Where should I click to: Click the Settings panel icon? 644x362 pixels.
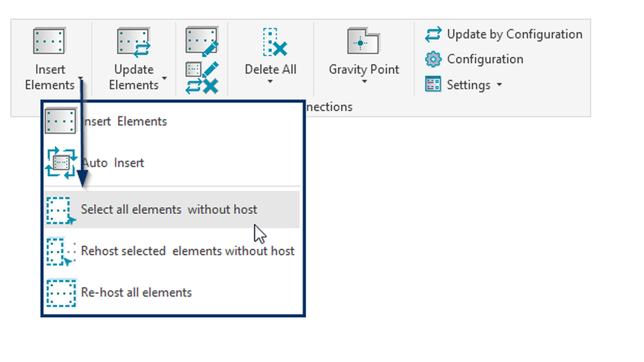coord(433,84)
